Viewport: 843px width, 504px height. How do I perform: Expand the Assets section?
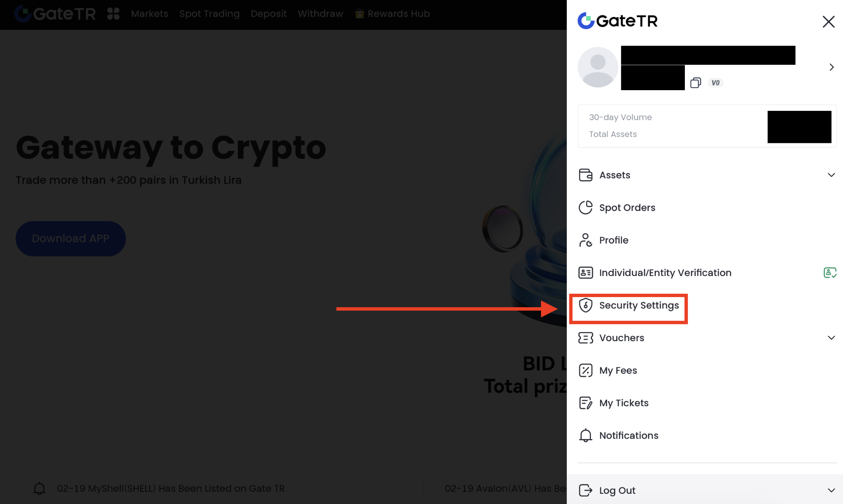[831, 175]
